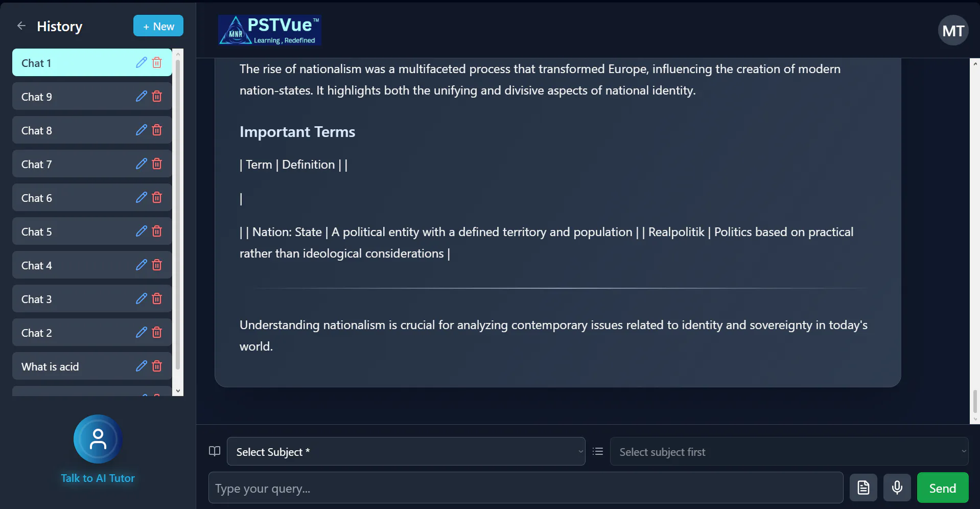Screen dimensions: 980x509
Task: Open the 'Select subject first' dropdown
Action: click(x=789, y=451)
